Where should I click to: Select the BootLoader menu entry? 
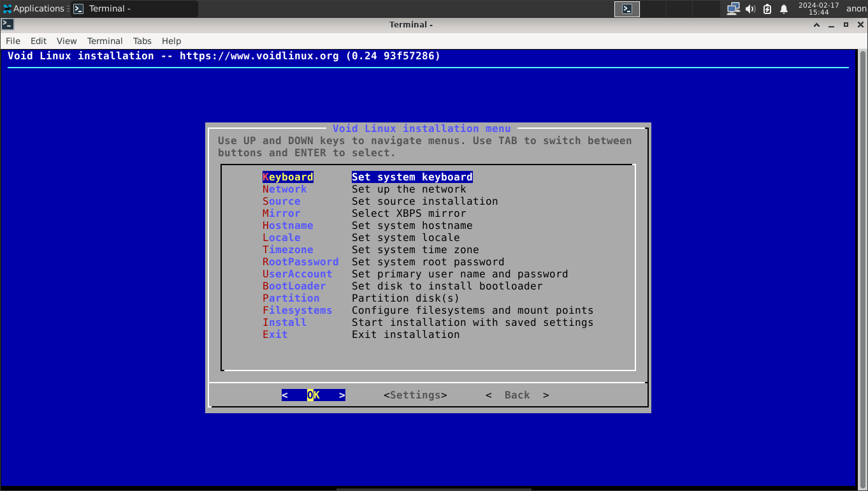[x=294, y=286]
